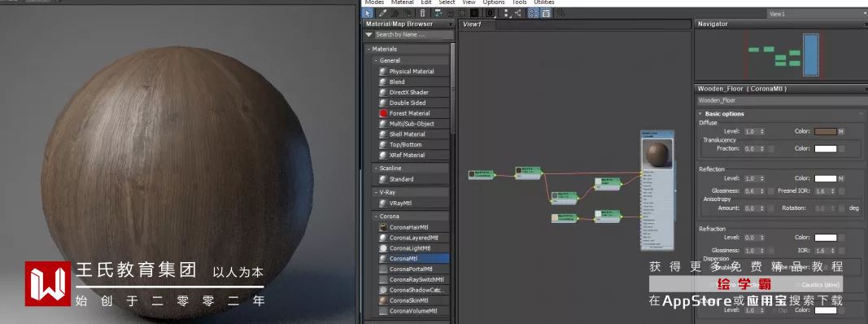Open the Select menu

point(447,2)
